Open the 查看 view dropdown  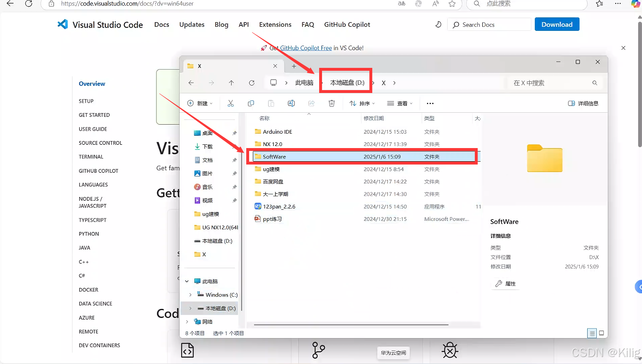click(399, 103)
